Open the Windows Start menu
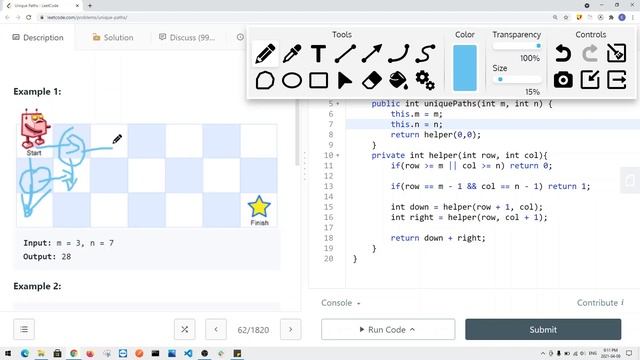Viewport: 640px width, 360px height. [x=8, y=353]
